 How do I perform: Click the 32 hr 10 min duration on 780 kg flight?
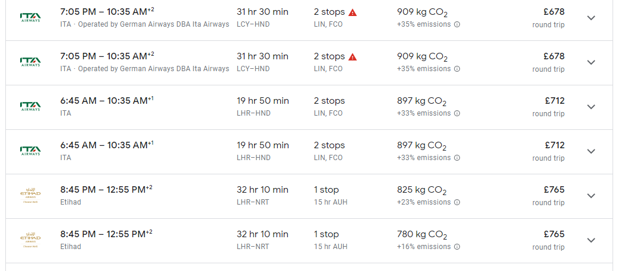(x=263, y=234)
